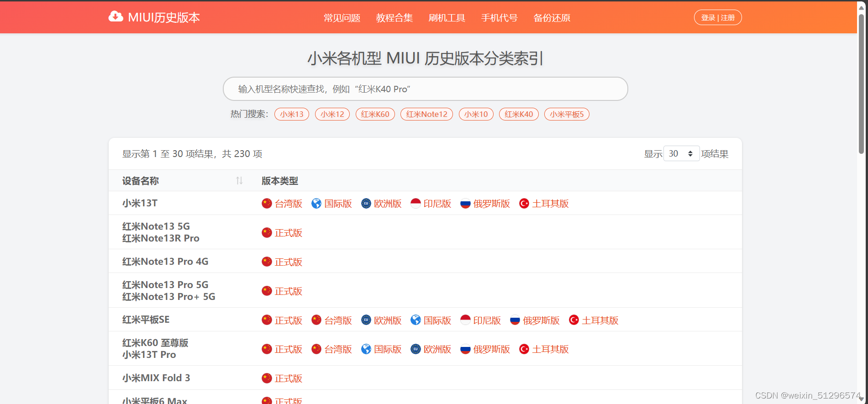Select hot search tag 红米K40
Viewport: 868px width, 404px height.
point(519,114)
